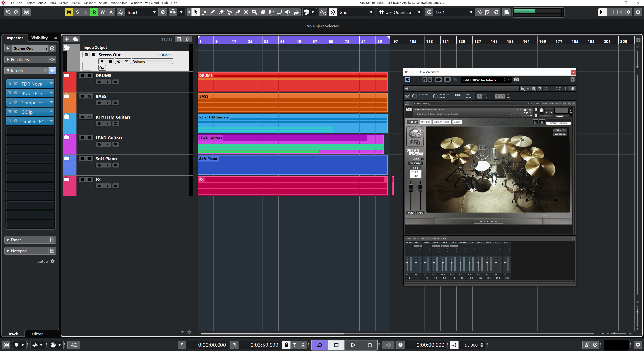Click the Add Track plus icon
Viewport: 644px width, 351px height.
click(67, 39)
